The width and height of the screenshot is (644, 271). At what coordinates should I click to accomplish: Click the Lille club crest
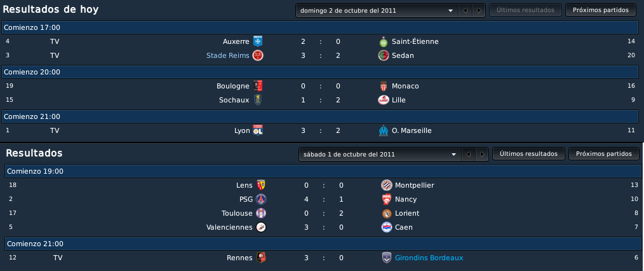[383, 100]
